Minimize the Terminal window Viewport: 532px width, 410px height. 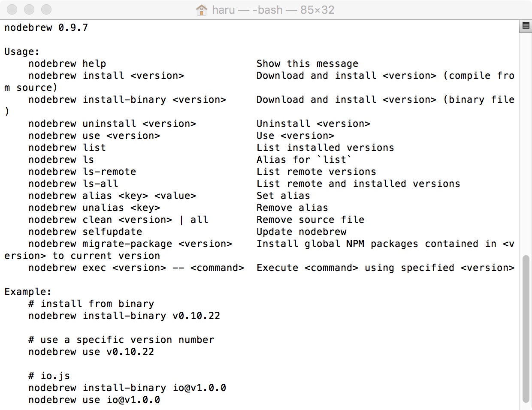tap(29, 9)
